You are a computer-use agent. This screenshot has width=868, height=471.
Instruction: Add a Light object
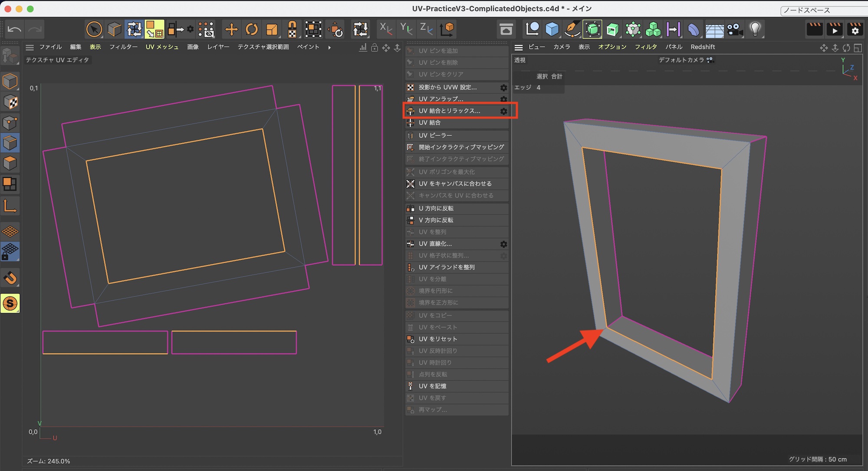point(756,30)
